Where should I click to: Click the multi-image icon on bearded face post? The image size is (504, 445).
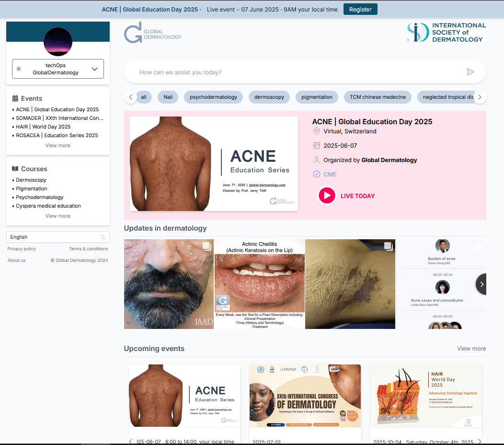(x=206, y=246)
